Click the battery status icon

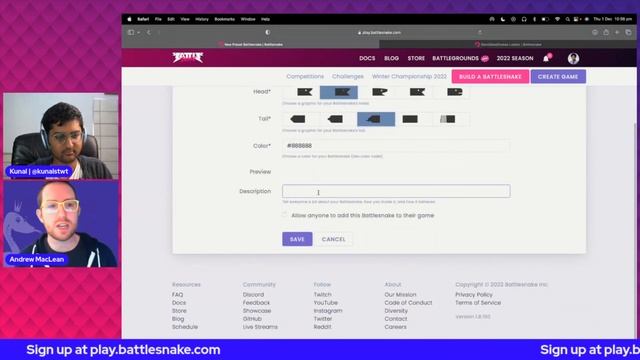pos(545,19)
